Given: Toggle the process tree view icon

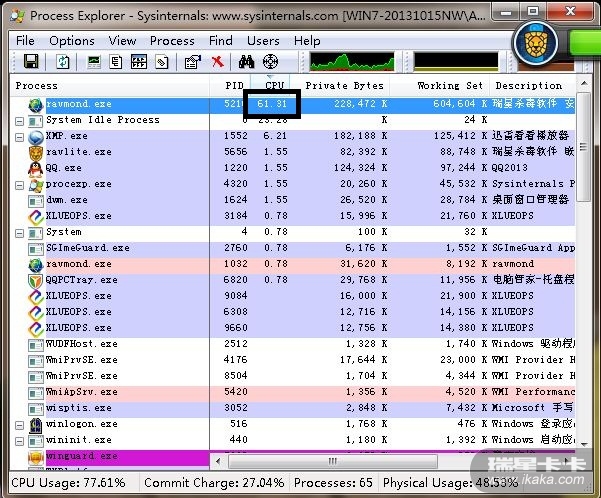Looking at the screenshot, I should (x=116, y=61).
